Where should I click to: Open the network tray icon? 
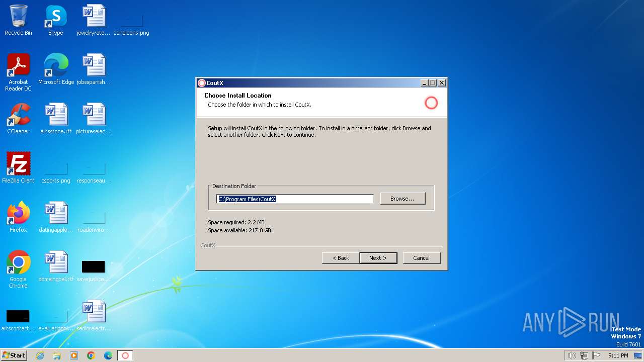point(584,355)
